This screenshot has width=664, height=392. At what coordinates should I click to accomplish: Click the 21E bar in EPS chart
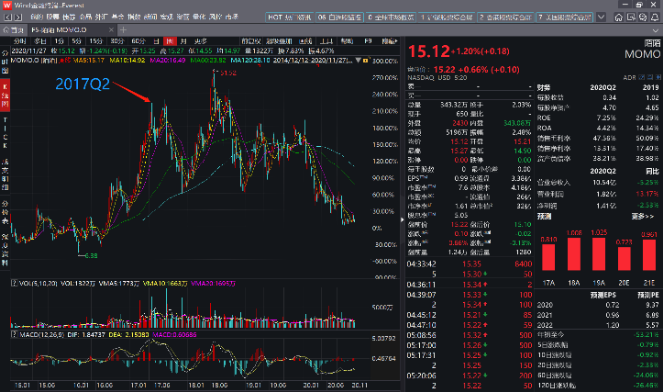point(649,255)
